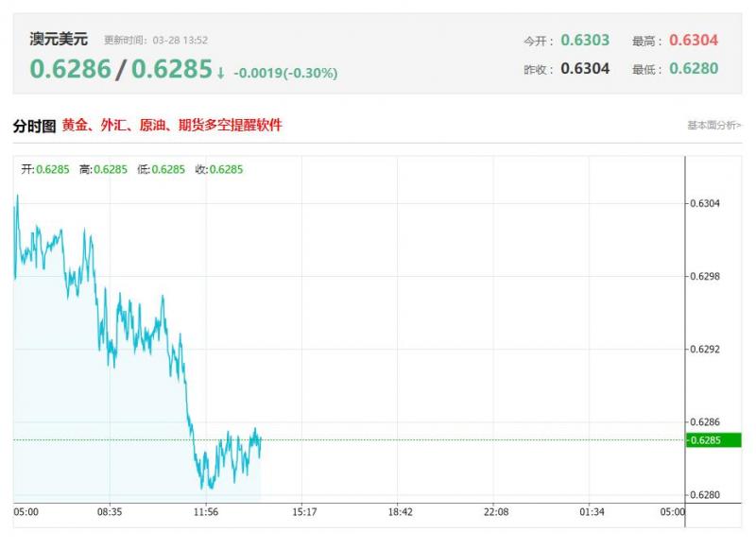Select the ask price 0.6285 in the header
The height and width of the screenshot is (549, 756).
(172, 69)
